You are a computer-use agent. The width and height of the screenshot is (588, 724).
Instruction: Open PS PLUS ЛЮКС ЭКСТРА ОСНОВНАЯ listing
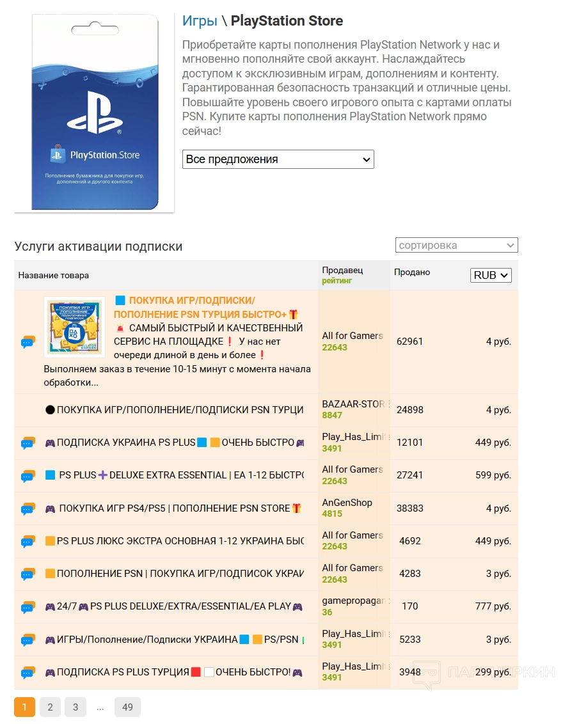click(x=175, y=540)
